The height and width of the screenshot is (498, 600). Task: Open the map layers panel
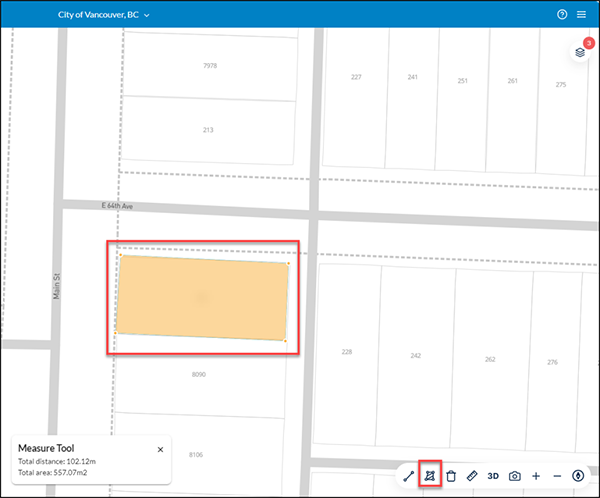(580, 52)
